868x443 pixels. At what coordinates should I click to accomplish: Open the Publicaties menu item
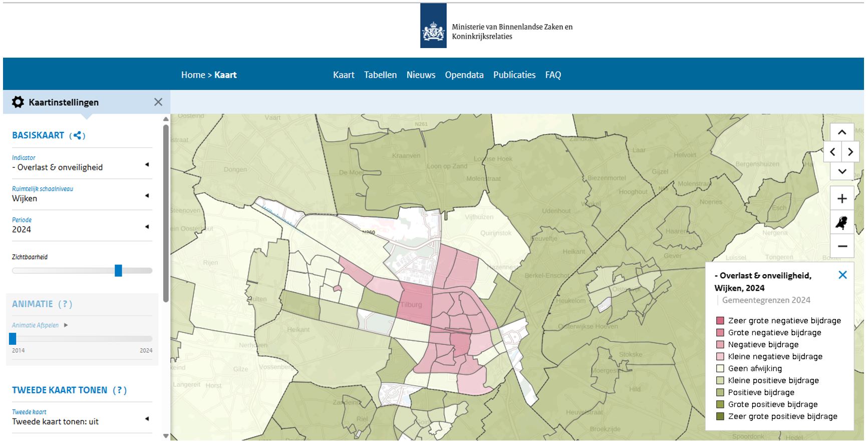514,75
